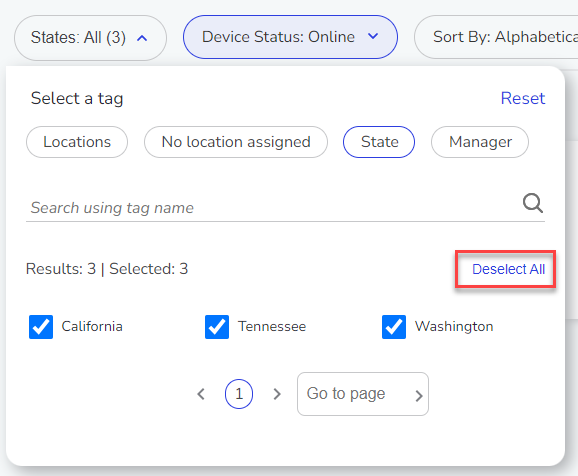Uncheck the Tennessee checkbox
The image size is (578, 476).
pyautogui.click(x=217, y=327)
